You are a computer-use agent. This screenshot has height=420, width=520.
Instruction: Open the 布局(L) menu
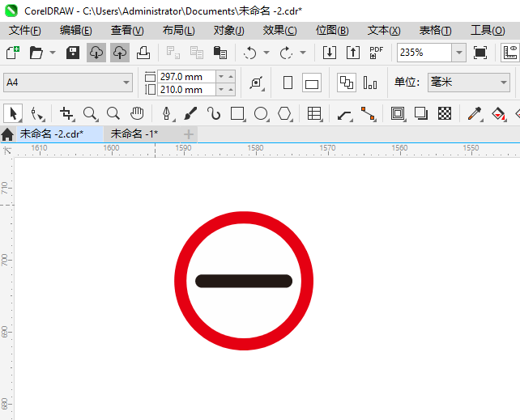point(178,31)
